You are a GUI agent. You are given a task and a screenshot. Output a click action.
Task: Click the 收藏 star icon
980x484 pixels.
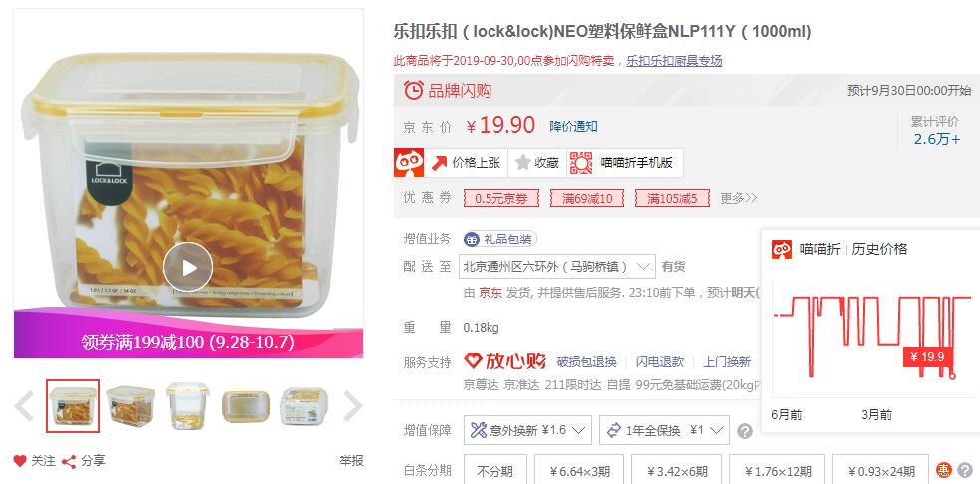[x=523, y=163]
